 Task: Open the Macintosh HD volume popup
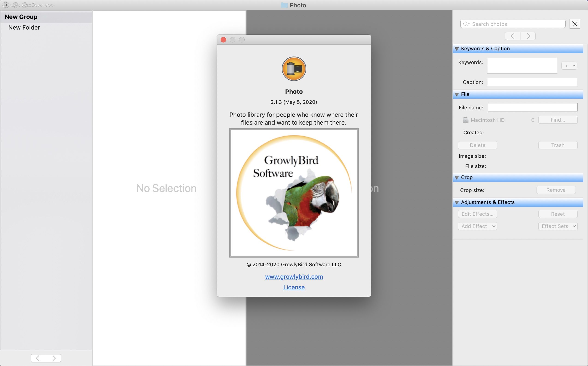[x=498, y=120]
